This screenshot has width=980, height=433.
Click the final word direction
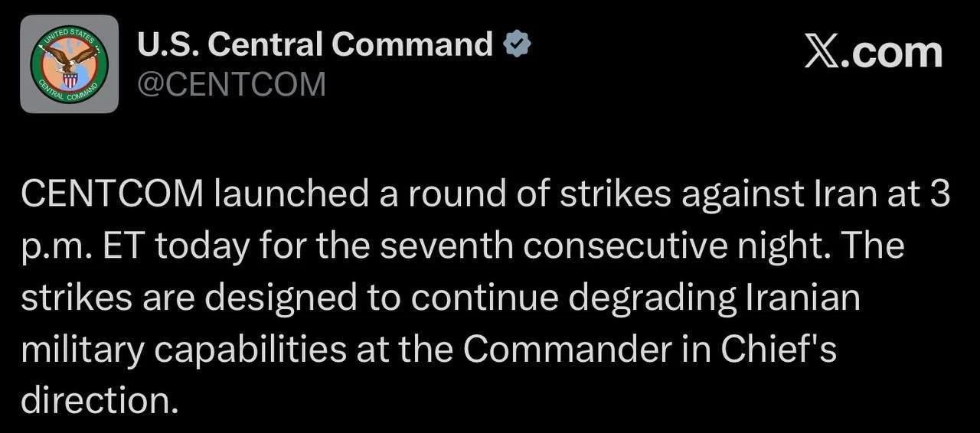tap(98, 401)
